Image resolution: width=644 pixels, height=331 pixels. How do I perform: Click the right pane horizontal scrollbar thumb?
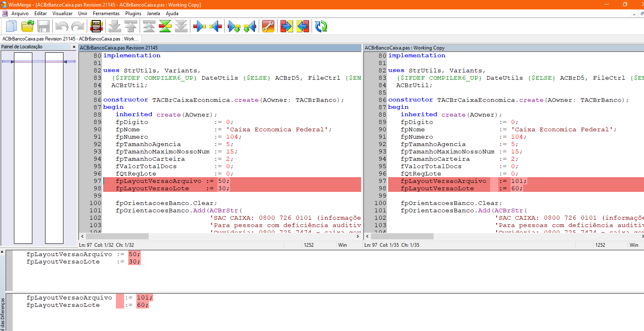402,236
